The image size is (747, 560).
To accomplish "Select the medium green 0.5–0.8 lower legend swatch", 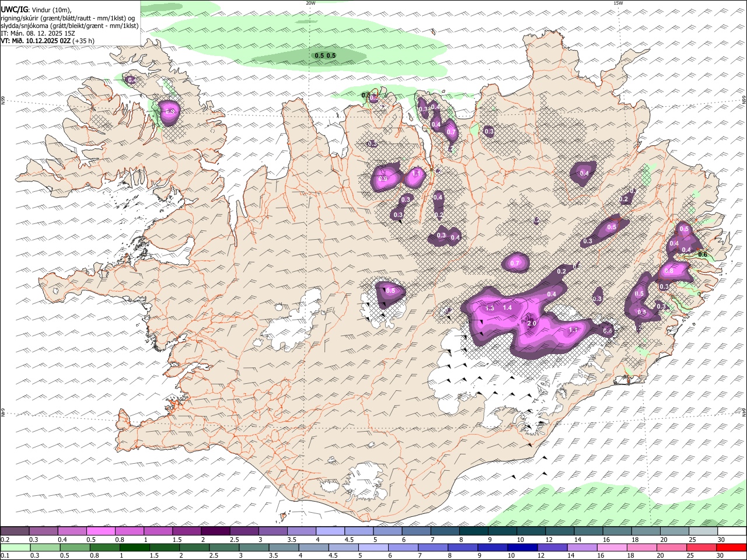I will 75,547.
